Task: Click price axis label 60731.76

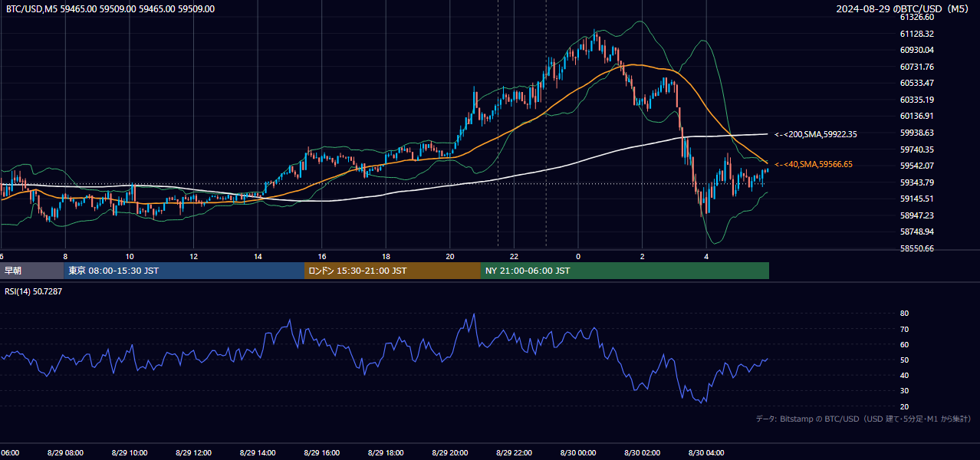Action: pyautogui.click(x=917, y=67)
